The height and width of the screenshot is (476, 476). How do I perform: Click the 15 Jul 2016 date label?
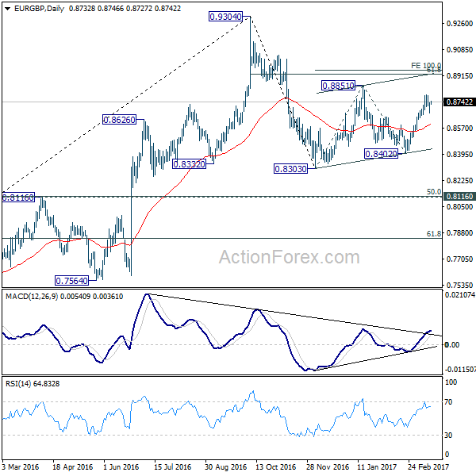pyautogui.click(x=172, y=467)
